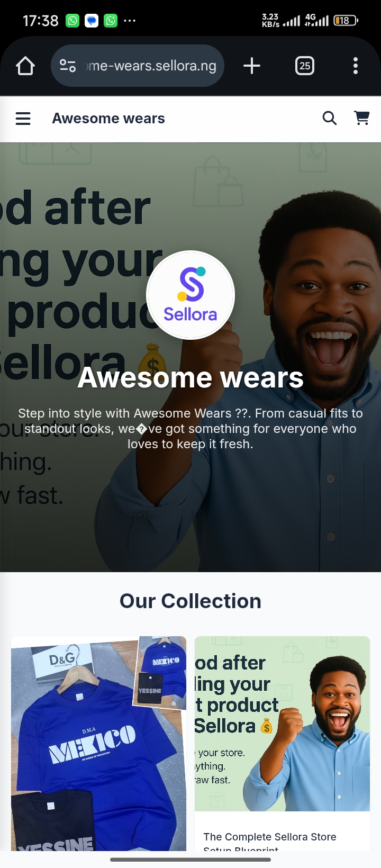Viewport: 381px width, 868px height.
Task: Select the address bar URL
Action: coord(151,66)
